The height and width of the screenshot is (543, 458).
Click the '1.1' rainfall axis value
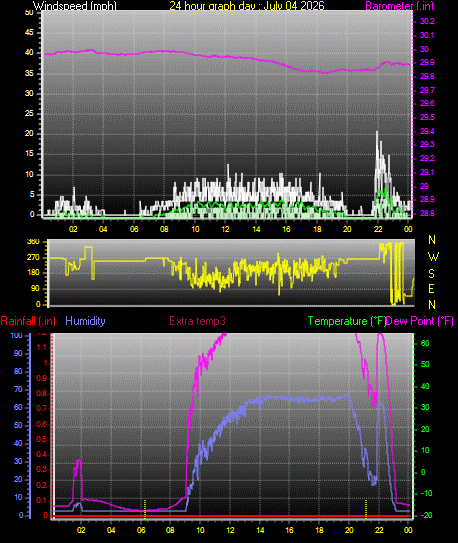pos(42,347)
